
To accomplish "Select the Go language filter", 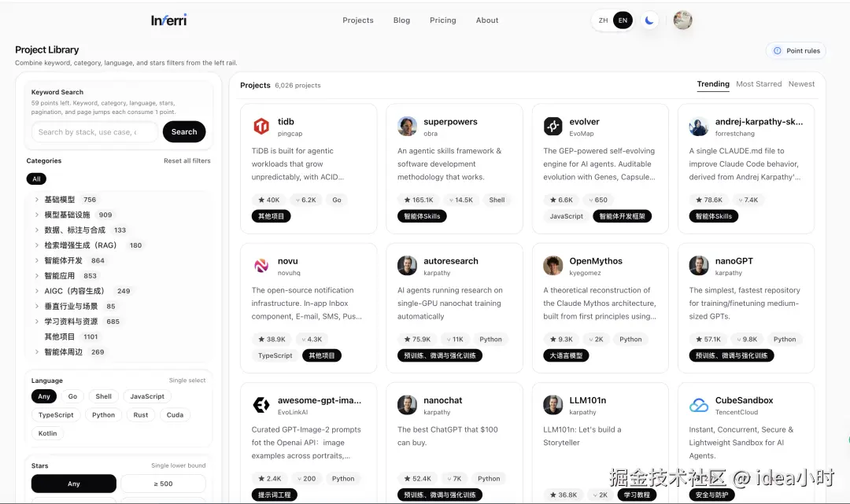I will pyautogui.click(x=72, y=396).
